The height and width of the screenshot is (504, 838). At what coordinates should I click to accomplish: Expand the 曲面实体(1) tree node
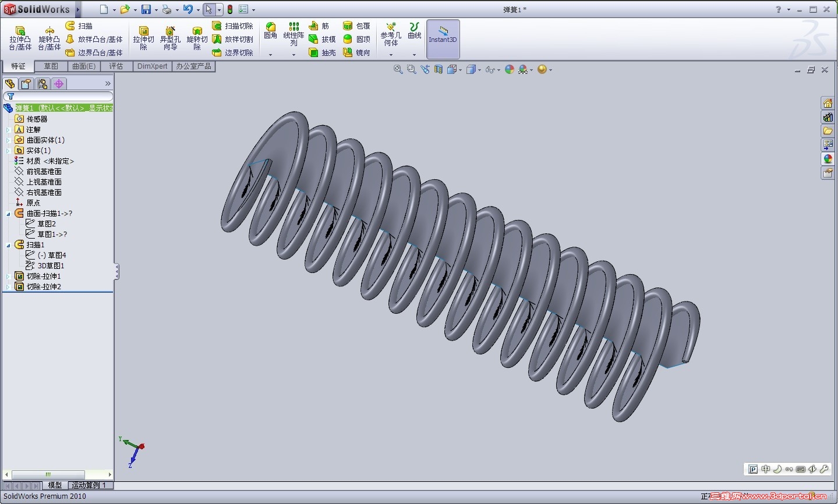pos(8,140)
